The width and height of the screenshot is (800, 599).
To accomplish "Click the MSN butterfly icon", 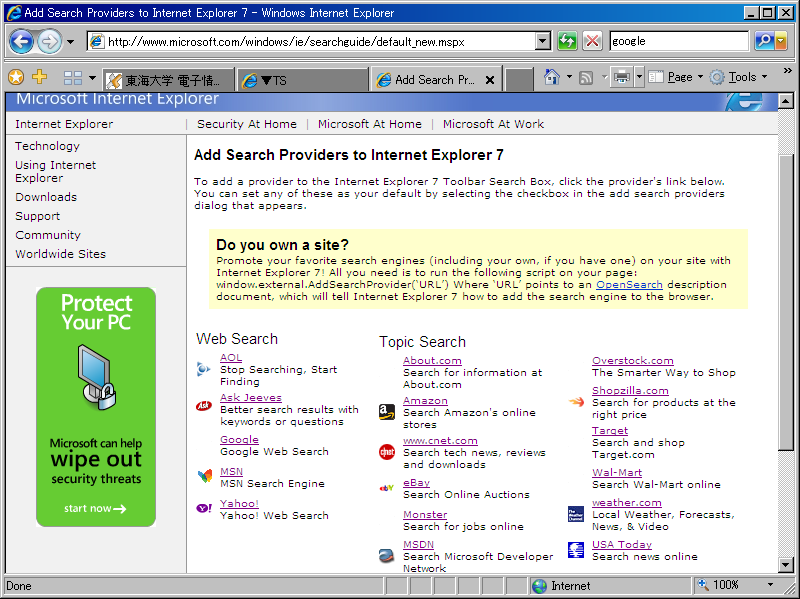I will click(205, 476).
